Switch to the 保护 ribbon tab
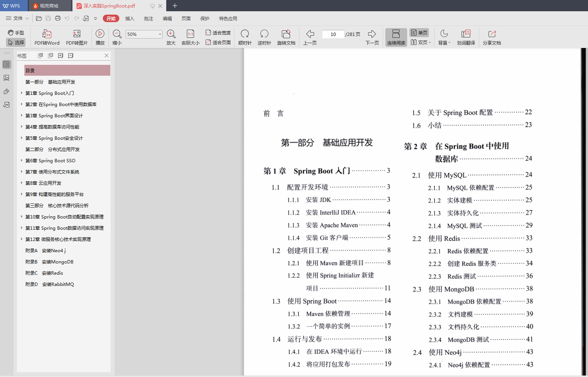Viewport: 588px width, 377px height. click(x=205, y=18)
